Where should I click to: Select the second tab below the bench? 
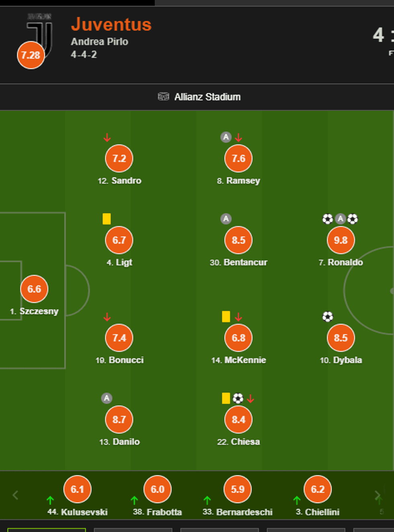133,530
